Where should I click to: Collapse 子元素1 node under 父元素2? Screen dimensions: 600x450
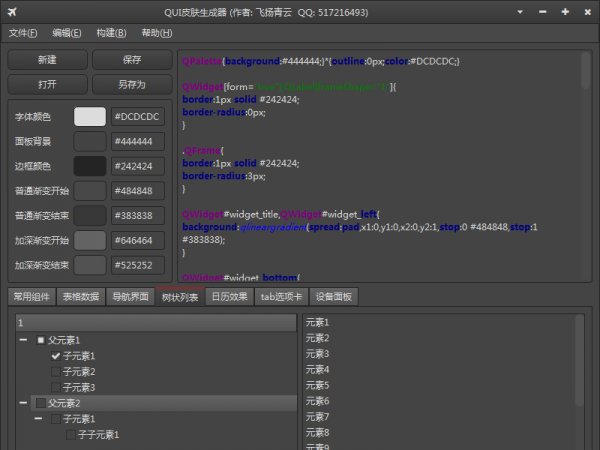pos(38,419)
